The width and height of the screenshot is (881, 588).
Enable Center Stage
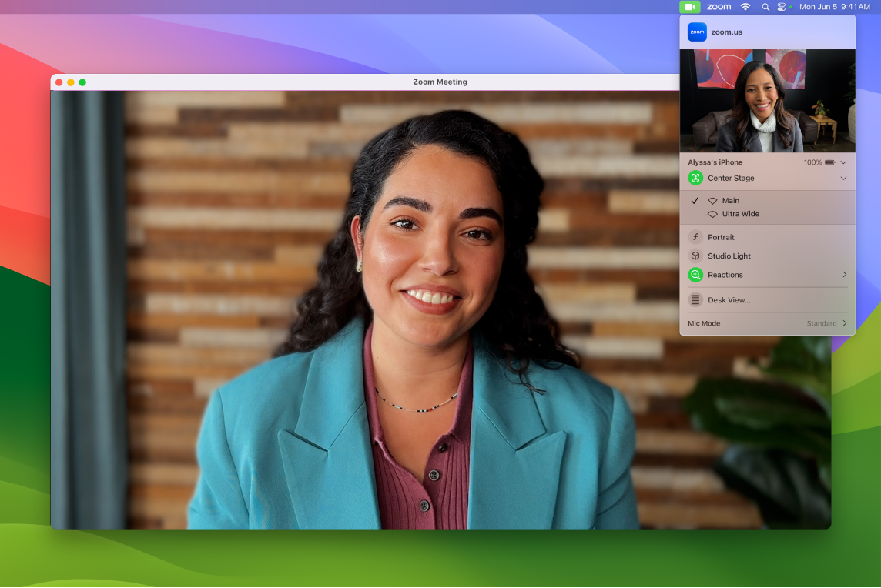[695, 178]
